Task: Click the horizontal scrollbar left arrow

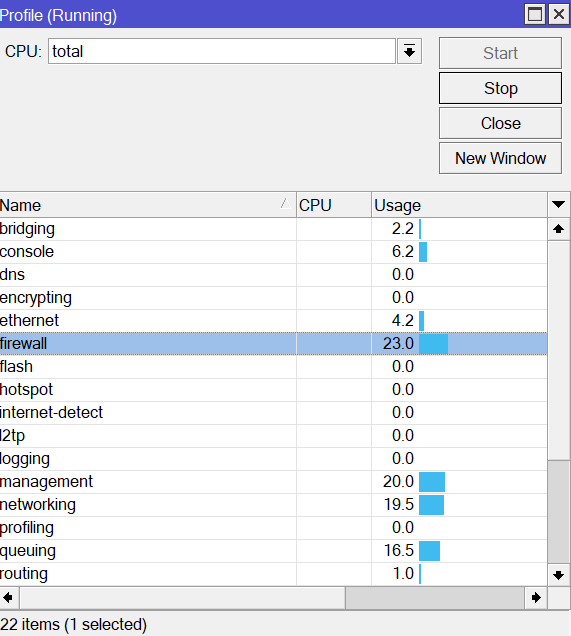Action: (x=8, y=597)
